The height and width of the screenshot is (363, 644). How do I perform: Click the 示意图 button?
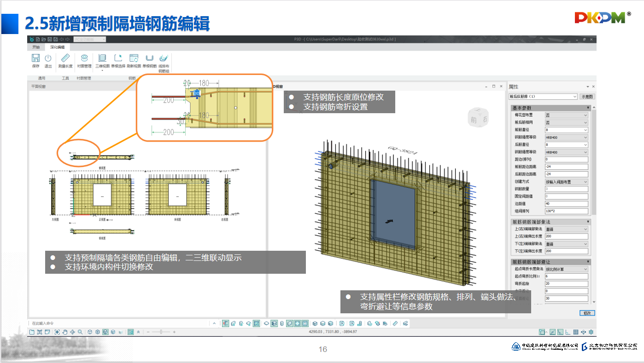click(x=587, y=97)
